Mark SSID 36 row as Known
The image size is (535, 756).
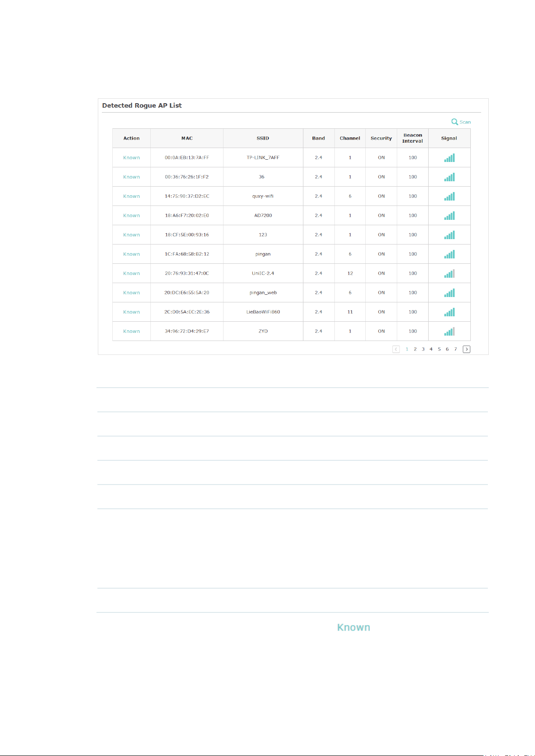(x=132, y=177)
